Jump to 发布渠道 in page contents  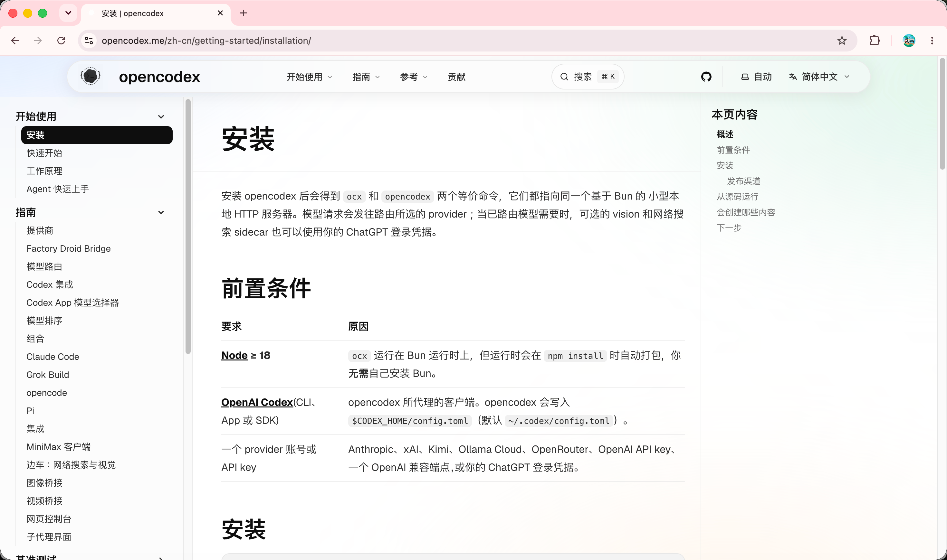coord(743,182)
